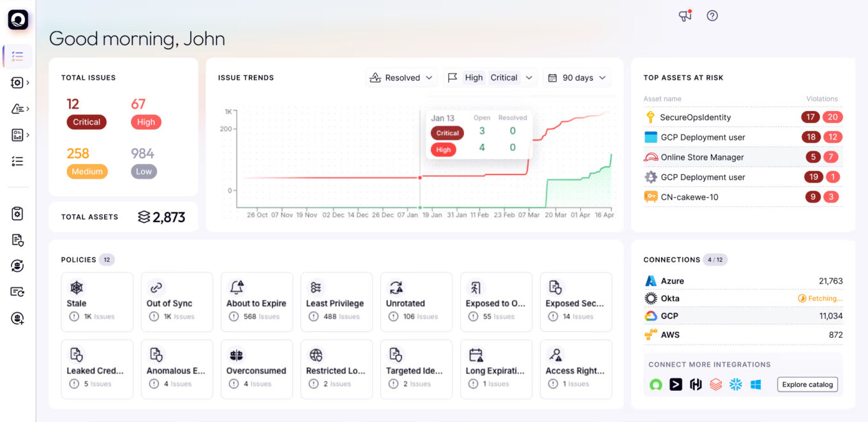This screenshot has height=422, width=868.
Task: Click the AWS count 872
Action: pos(835,335)
